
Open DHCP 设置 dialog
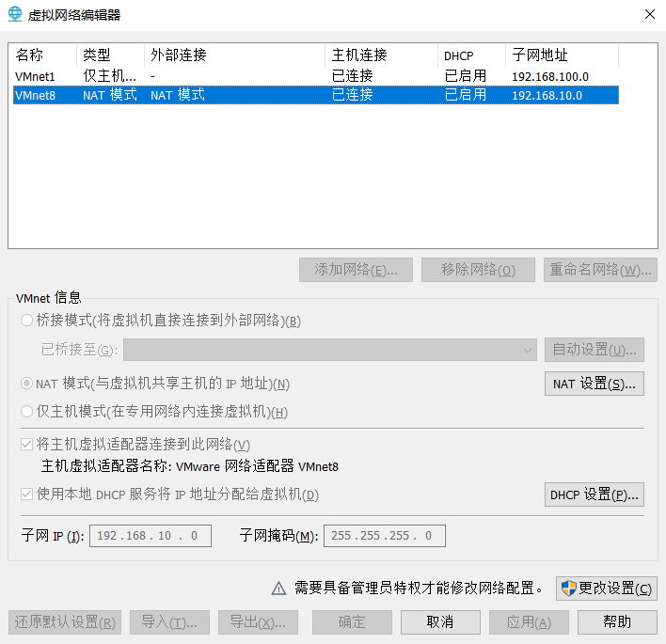pos(594,495)
